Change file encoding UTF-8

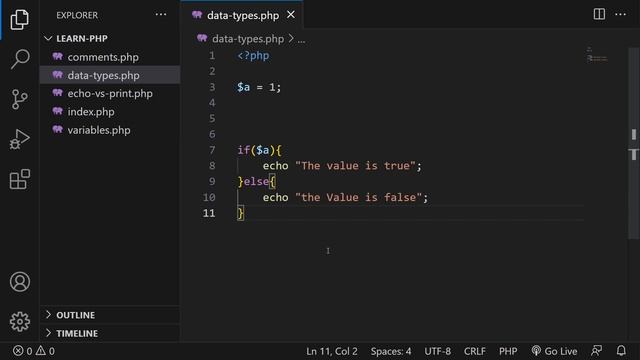(x=438, y=351)
